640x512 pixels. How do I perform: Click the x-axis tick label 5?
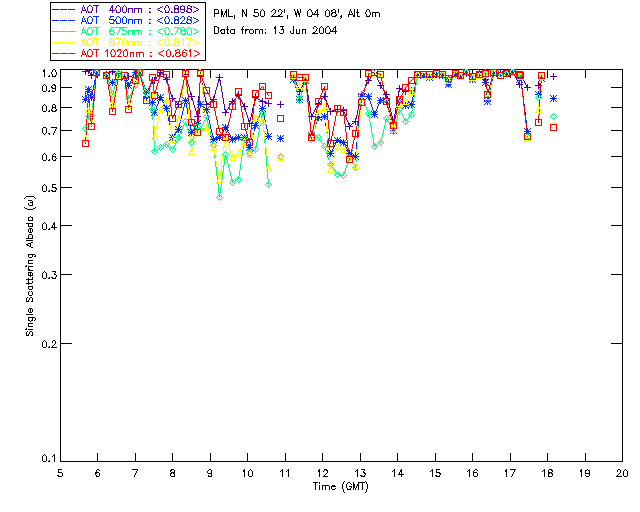(60, 473)
